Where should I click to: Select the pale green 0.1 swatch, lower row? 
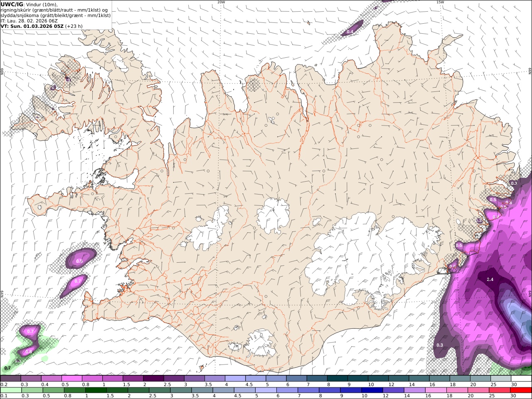coord(11,390)
